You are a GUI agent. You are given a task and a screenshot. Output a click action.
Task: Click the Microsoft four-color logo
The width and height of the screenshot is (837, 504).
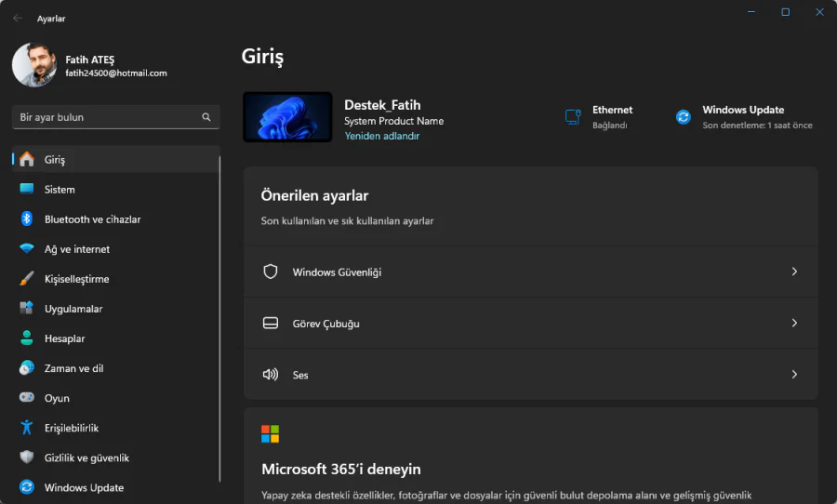270,434
